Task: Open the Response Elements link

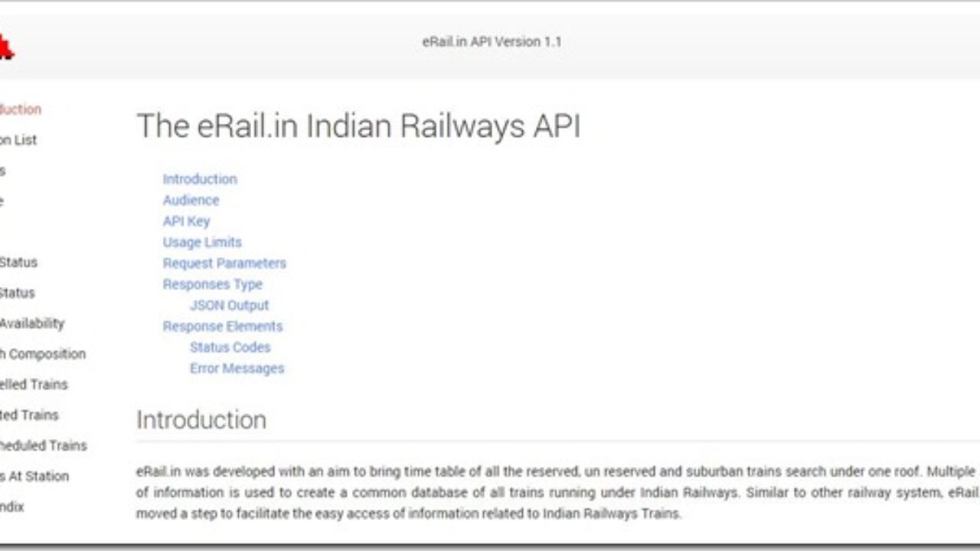Action: pyautogui.click(x=223, y=326)
